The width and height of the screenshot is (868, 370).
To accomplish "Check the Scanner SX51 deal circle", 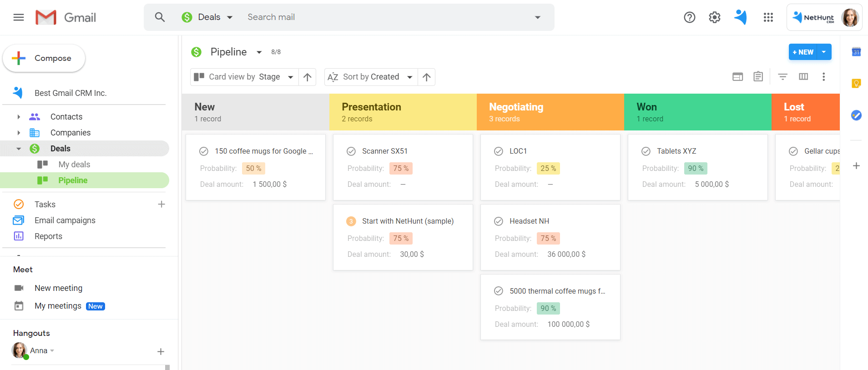I will click(351, 151).
